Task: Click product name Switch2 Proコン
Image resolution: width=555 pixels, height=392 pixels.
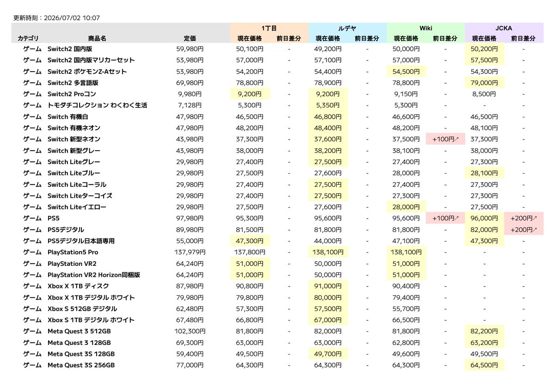Action: click(x=73, y=94)
